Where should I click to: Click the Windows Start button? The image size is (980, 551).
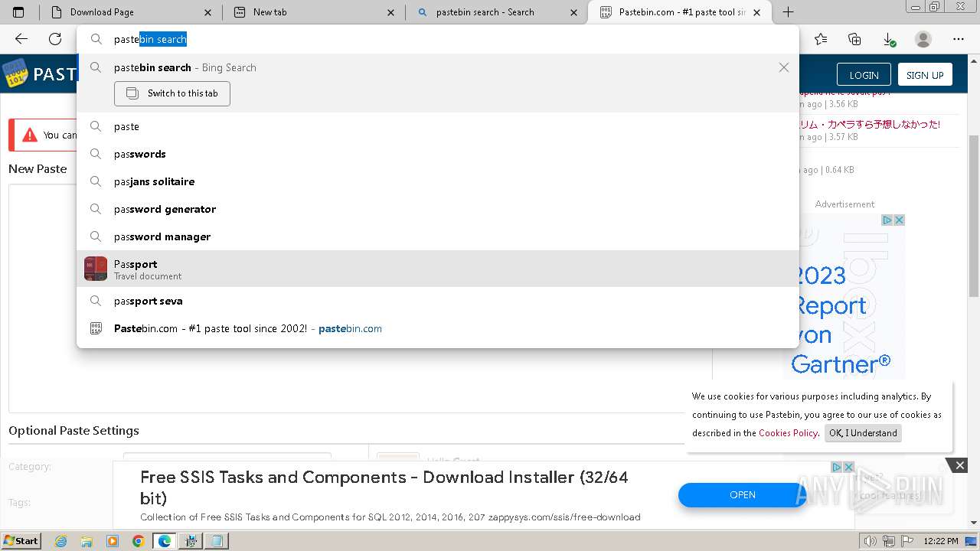point(21,541)
